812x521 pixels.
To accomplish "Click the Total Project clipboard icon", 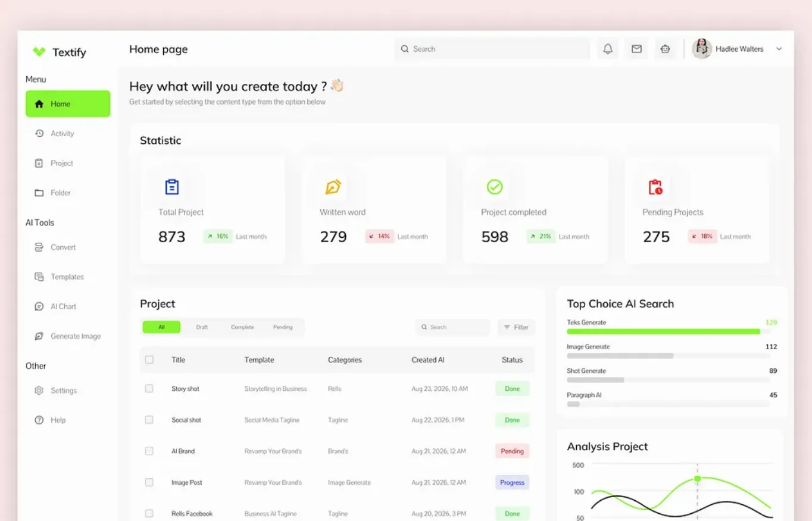I will tap(171, 187).
